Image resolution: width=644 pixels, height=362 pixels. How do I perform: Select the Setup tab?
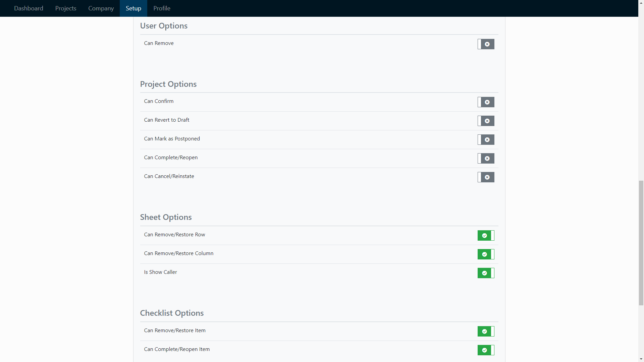pyautogui.click(x=133, y=8)
